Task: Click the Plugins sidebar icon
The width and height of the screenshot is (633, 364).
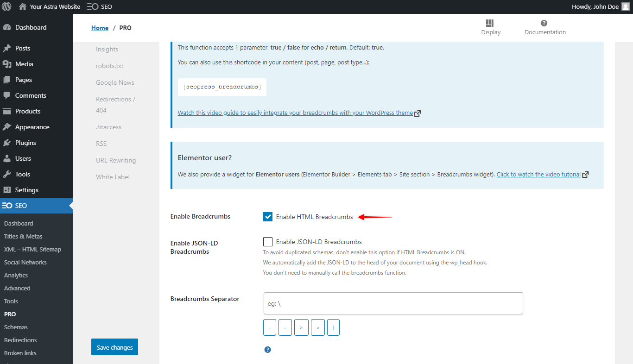Action: click(x=6, y=142)
